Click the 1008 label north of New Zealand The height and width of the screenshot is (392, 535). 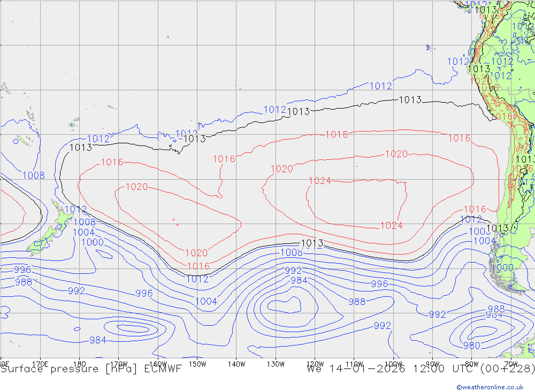click(33, 175)
